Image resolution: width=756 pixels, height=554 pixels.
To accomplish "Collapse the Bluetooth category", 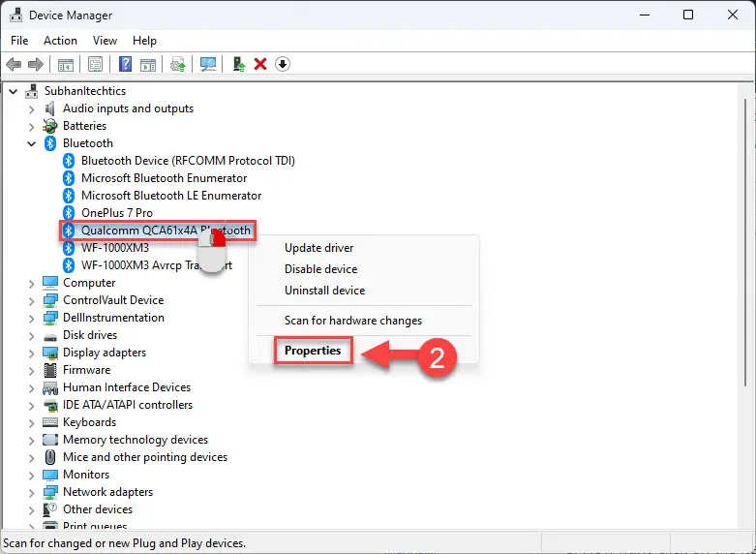I will pyautogui.click(x=31, y=143).
